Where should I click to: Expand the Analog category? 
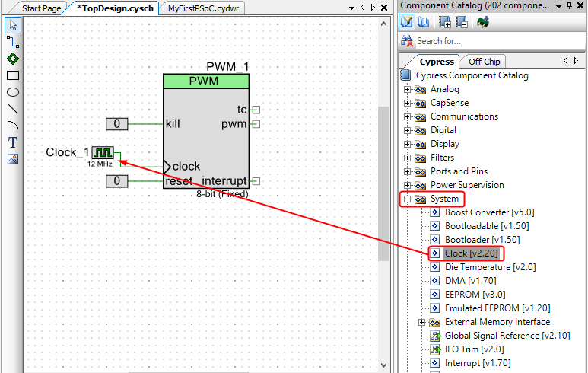(407, 89)
